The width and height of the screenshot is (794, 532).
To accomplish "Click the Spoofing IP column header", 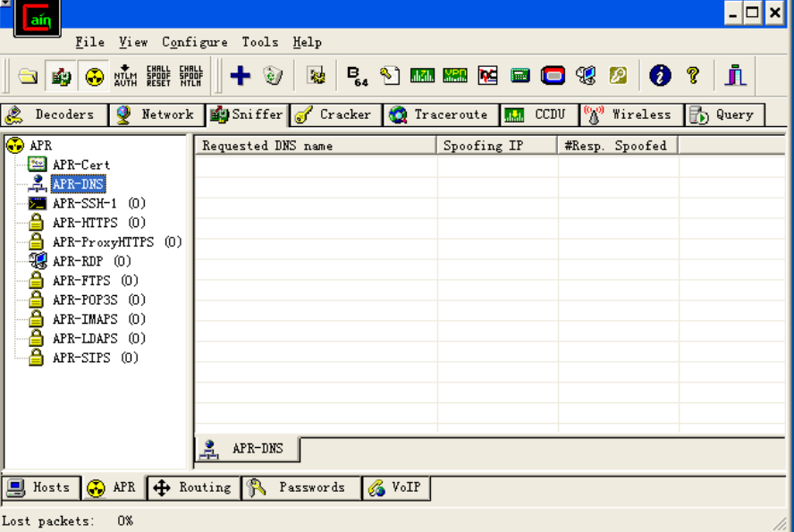I will [x=497, y=146].
